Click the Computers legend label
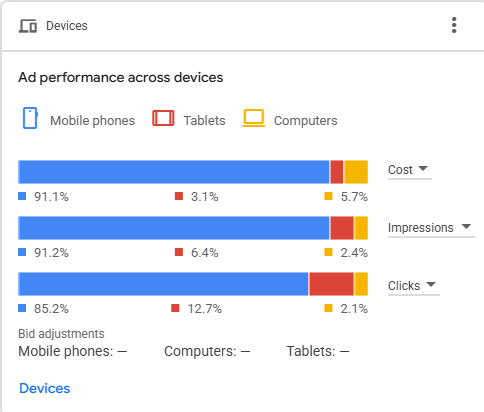Screen dimensions: 484x412 click(x=306, y=121)
